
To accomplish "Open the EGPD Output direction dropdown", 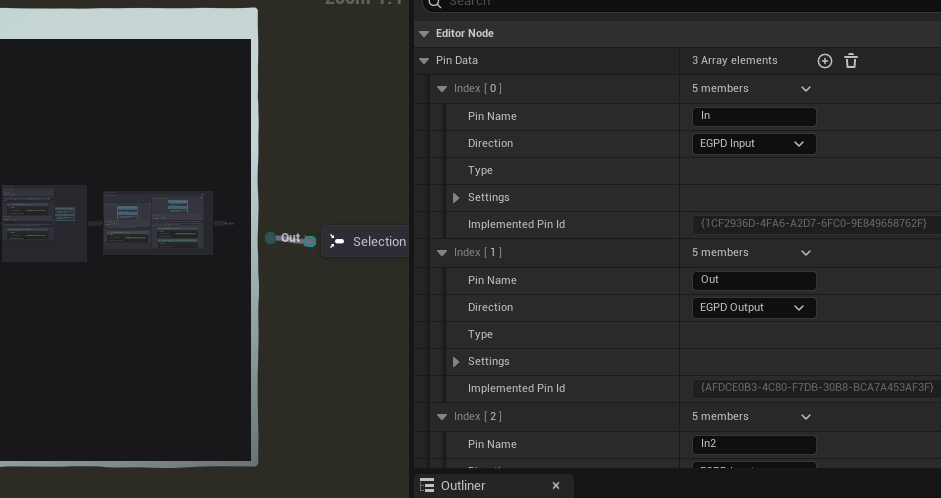I will point(754,308).
